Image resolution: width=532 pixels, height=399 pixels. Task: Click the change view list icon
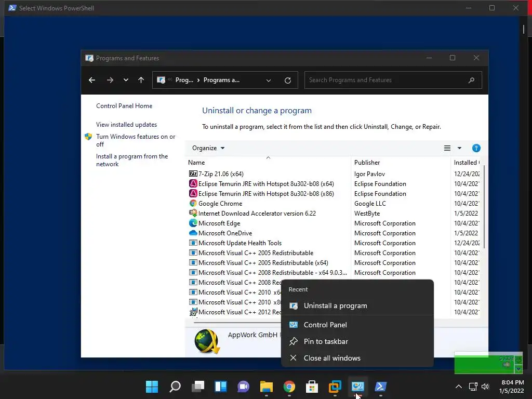pos(447,148)
